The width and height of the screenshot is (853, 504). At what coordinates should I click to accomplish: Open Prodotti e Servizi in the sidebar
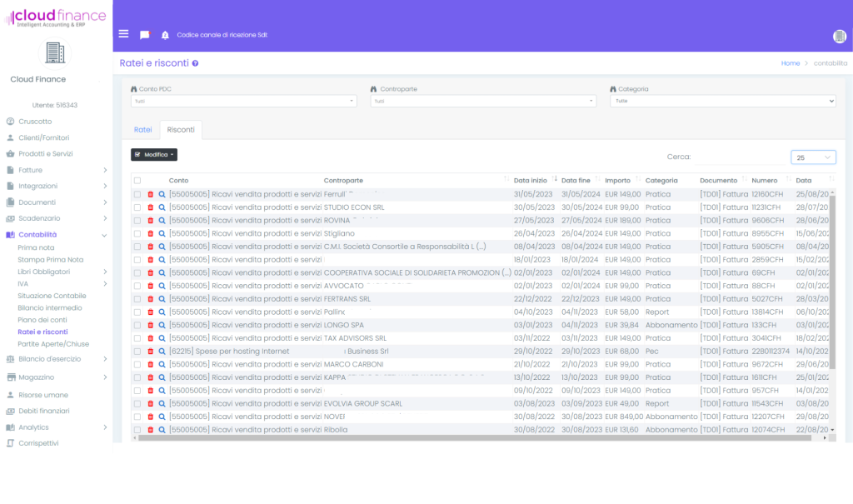point(45,153)
